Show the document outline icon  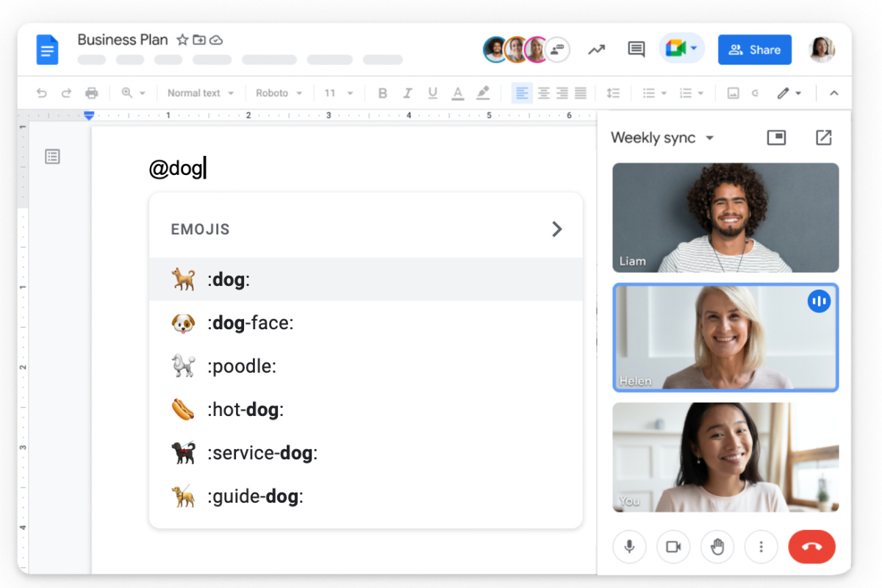[x=52, y=157]
